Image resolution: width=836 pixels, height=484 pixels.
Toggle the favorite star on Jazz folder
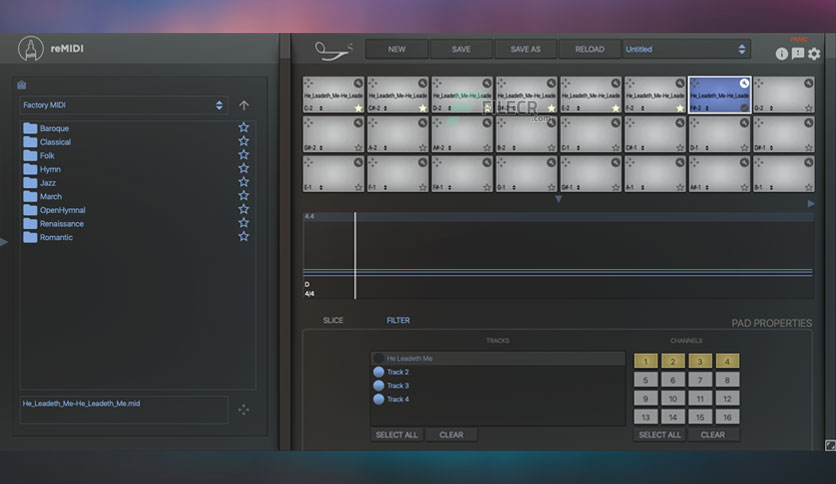[244, 182]
